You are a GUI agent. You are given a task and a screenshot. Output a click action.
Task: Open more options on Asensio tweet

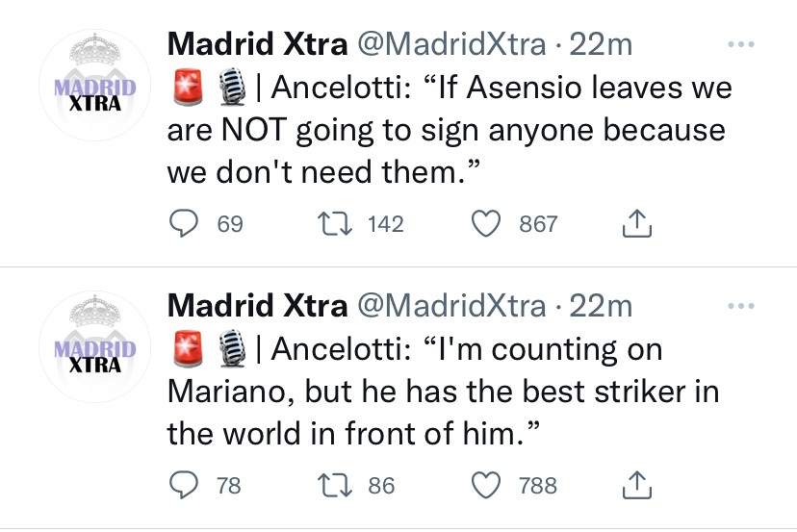tap(741, 45)
